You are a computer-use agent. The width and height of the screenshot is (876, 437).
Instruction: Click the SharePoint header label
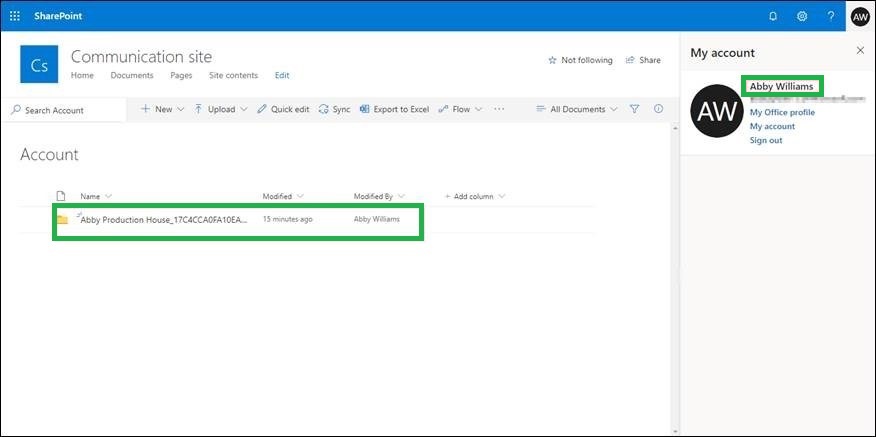pos(58,16)
